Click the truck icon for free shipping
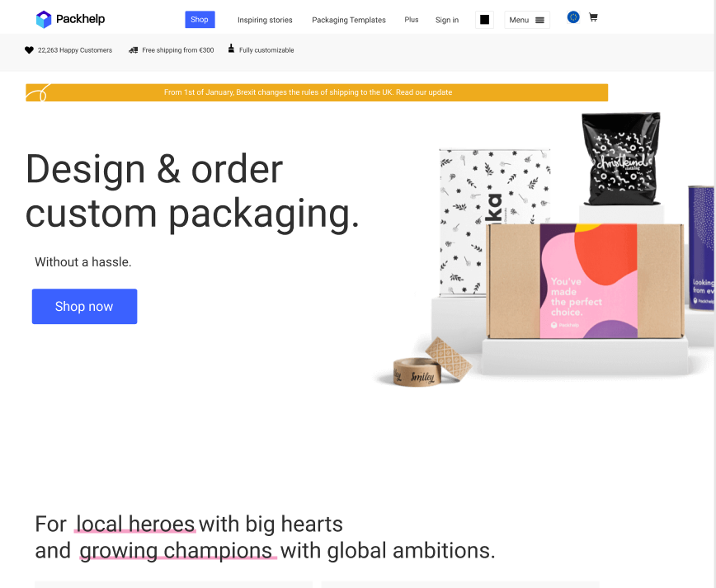The image size is (716, 588). [134, 50]
